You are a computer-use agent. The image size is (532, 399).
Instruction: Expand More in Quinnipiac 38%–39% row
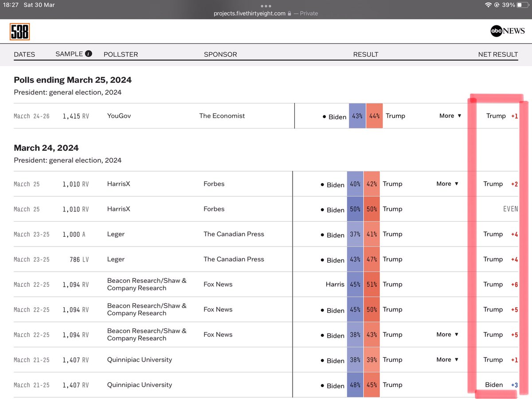click(447, 360)
